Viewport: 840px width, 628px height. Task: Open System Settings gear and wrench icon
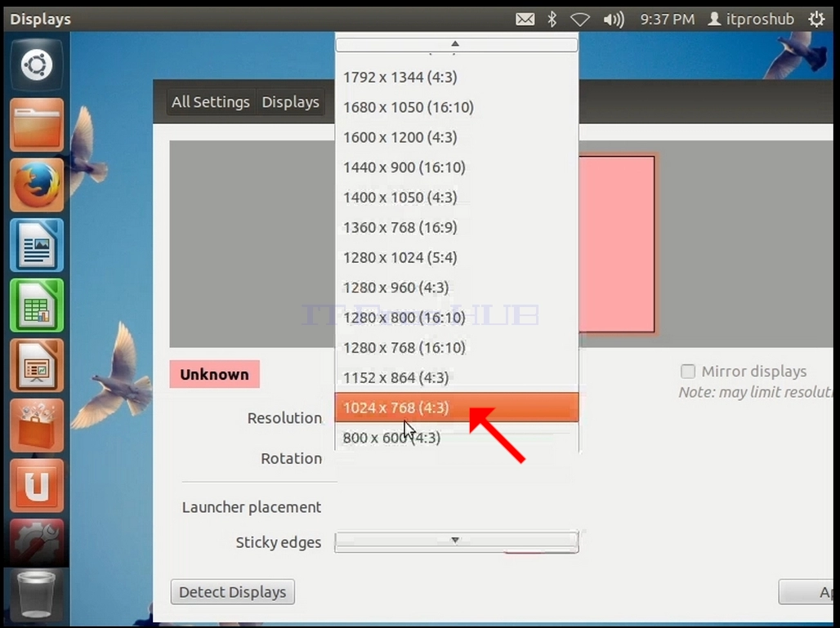37,542
